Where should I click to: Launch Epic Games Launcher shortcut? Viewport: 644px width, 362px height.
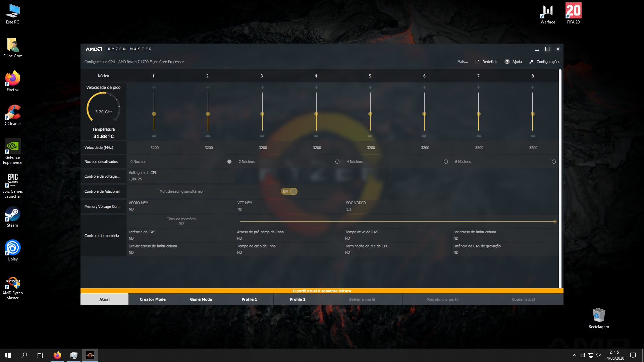(x=13, y=185)
